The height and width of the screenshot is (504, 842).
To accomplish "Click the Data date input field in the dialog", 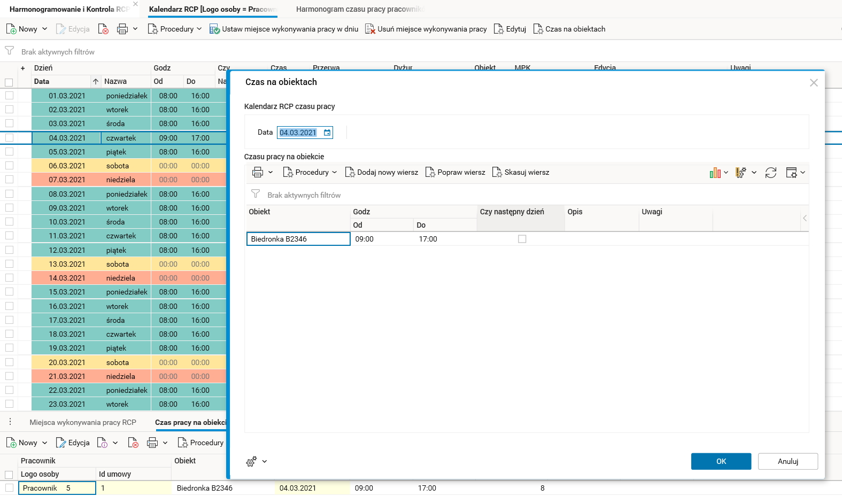I will [305, 133].
